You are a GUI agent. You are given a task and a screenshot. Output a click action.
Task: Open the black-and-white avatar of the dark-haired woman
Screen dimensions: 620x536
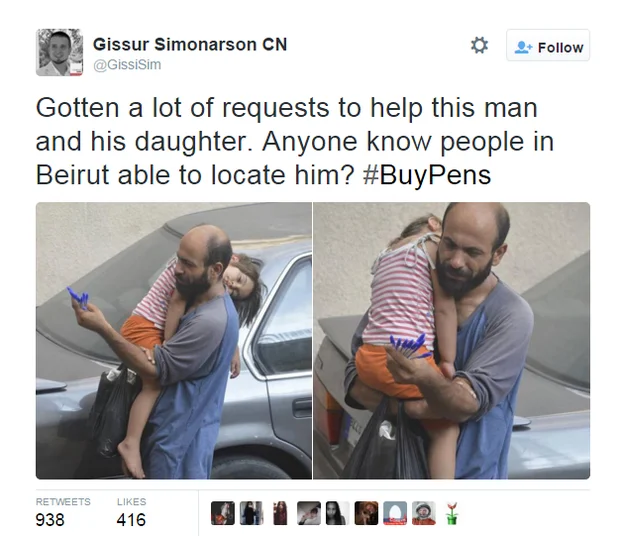338,513
